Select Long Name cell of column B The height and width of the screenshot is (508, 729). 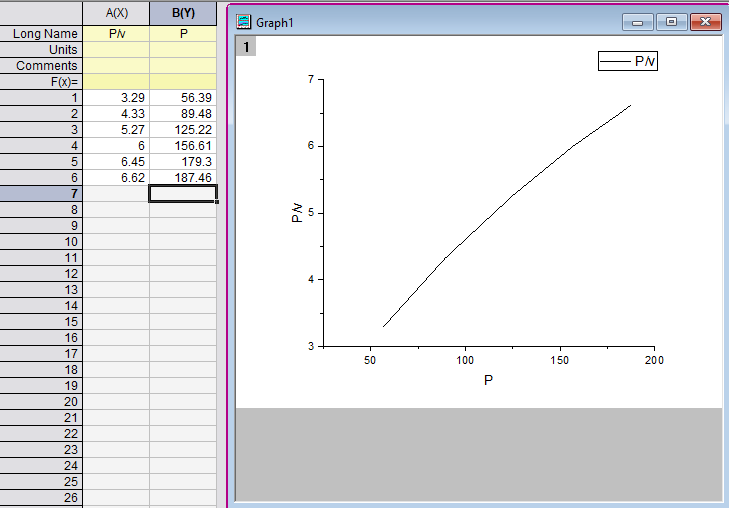pos(183,33)
